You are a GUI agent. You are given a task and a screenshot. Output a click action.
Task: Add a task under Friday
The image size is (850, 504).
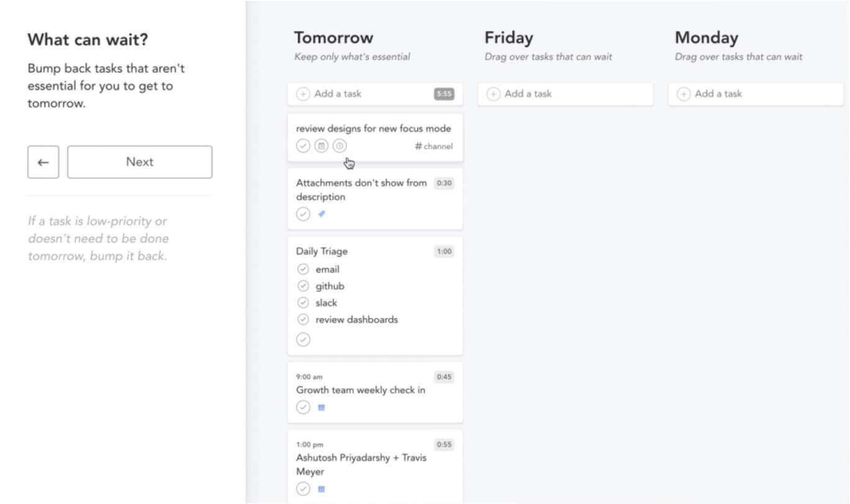point(566,94)
